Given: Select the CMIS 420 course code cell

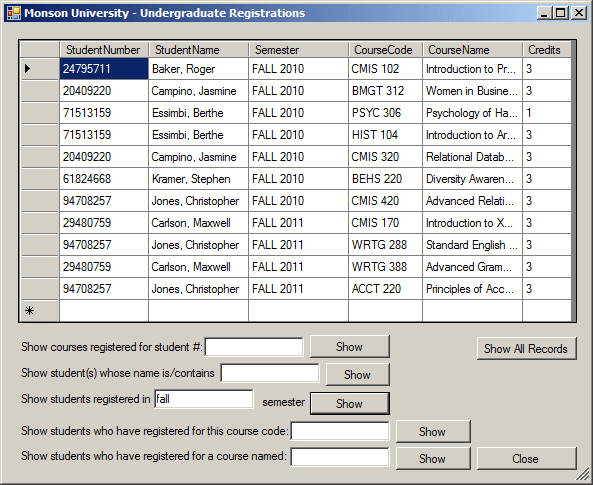Looking at the screenshot, I should [385, 201].
